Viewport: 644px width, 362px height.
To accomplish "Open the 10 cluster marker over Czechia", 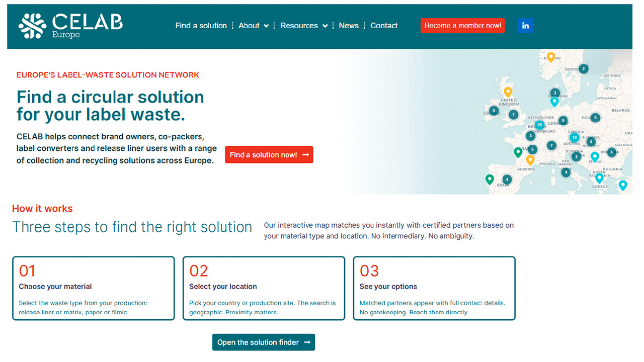I will pyautogui.click(x=574, y=137).
